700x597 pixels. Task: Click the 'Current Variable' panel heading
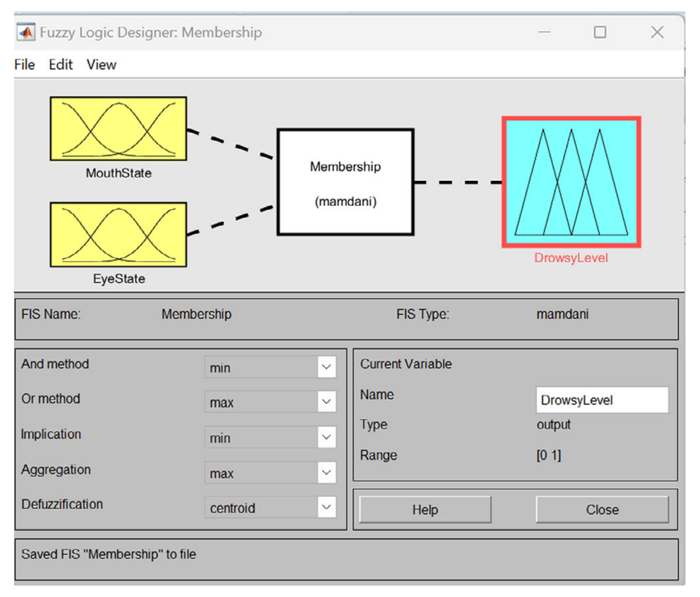[x=406, y=364]
